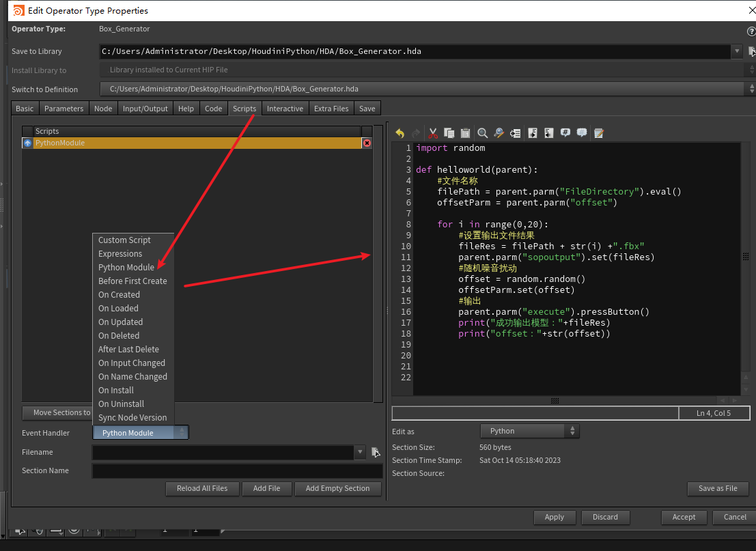Image resolution: width=756 pixels, height=551 pixels.
Task: Click the Section Name input field
Action: (237, 470)
